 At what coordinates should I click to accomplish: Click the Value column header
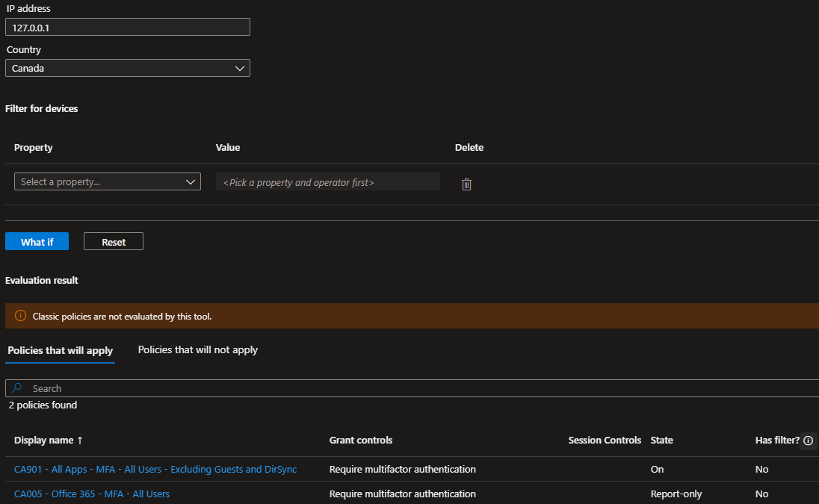pos(228,148)
